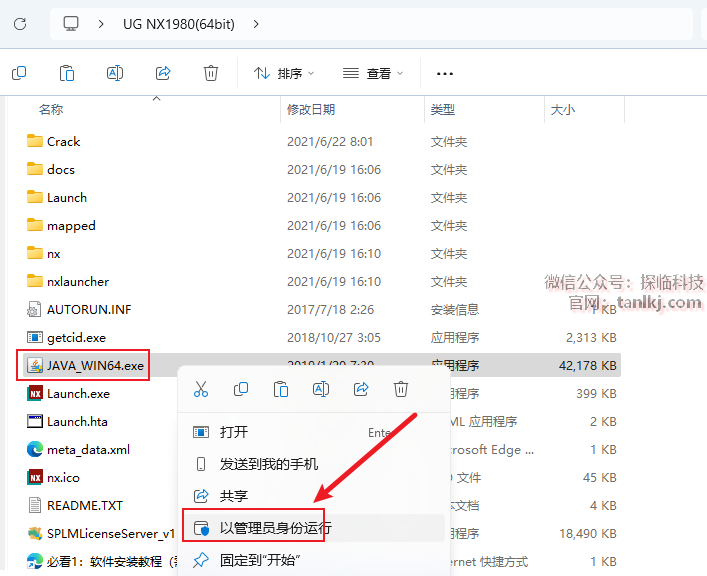Open the See more ellipsis menu
707x576 pixels.
click(445, 74)
